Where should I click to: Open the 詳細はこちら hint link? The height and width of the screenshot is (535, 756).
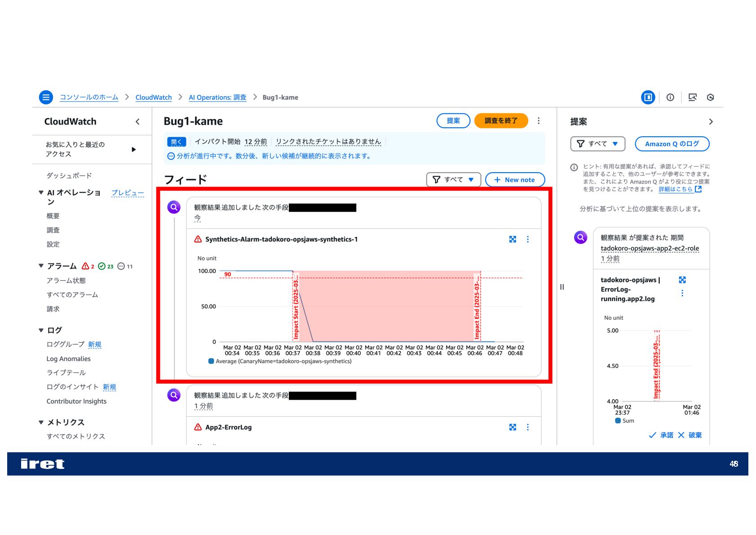[x=676, y=189]
